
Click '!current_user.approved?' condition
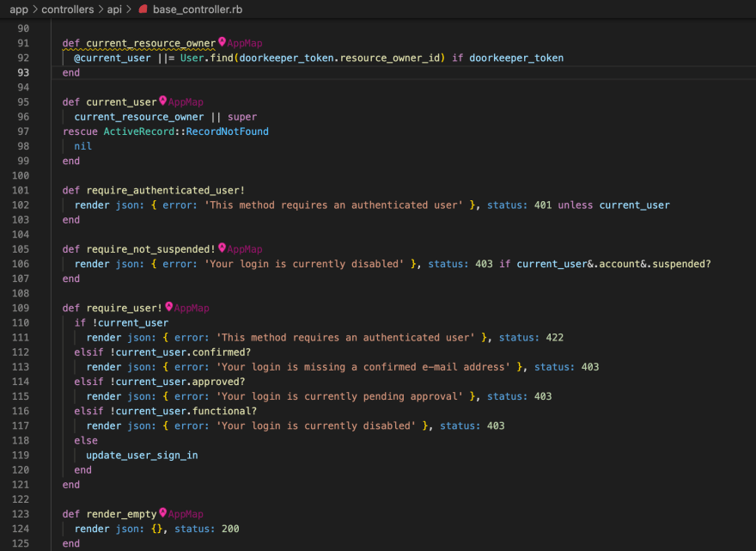coord(178,382)
